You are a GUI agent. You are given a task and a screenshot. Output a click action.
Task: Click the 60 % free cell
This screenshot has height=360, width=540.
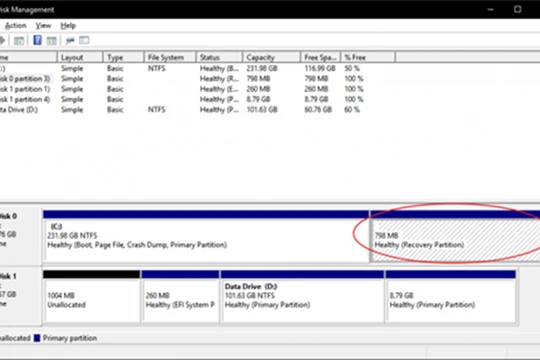click(x=352, y=110)
